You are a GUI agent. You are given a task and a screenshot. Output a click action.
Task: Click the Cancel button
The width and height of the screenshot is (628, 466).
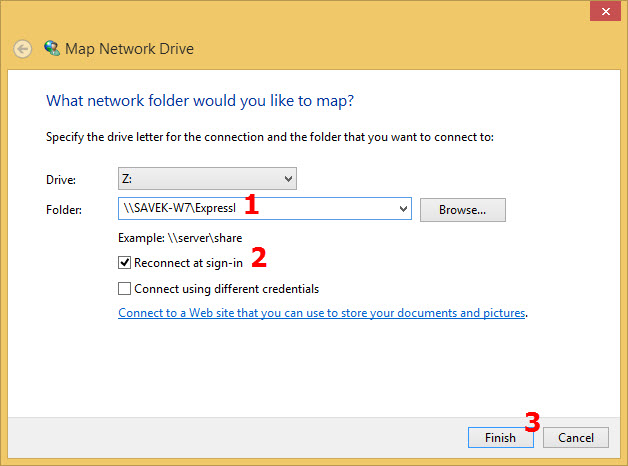click(x=576, y=438)
